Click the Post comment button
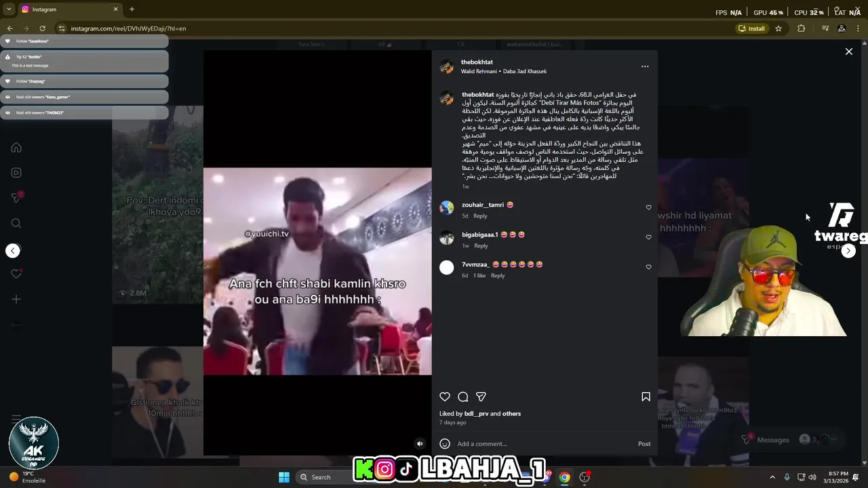Viewport: 868px width, 488px height. tap(644, 444)
